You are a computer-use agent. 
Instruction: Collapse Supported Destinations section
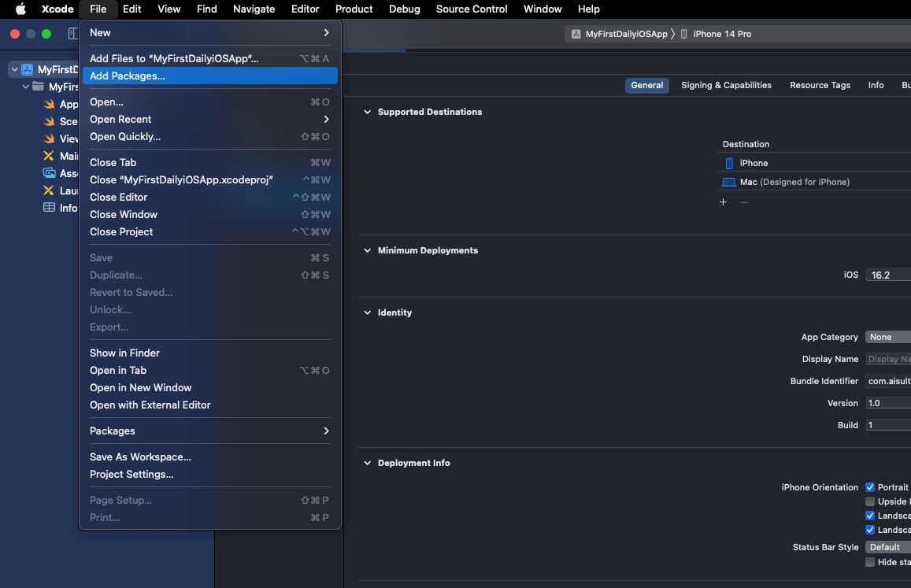click(x=367, y=112)
